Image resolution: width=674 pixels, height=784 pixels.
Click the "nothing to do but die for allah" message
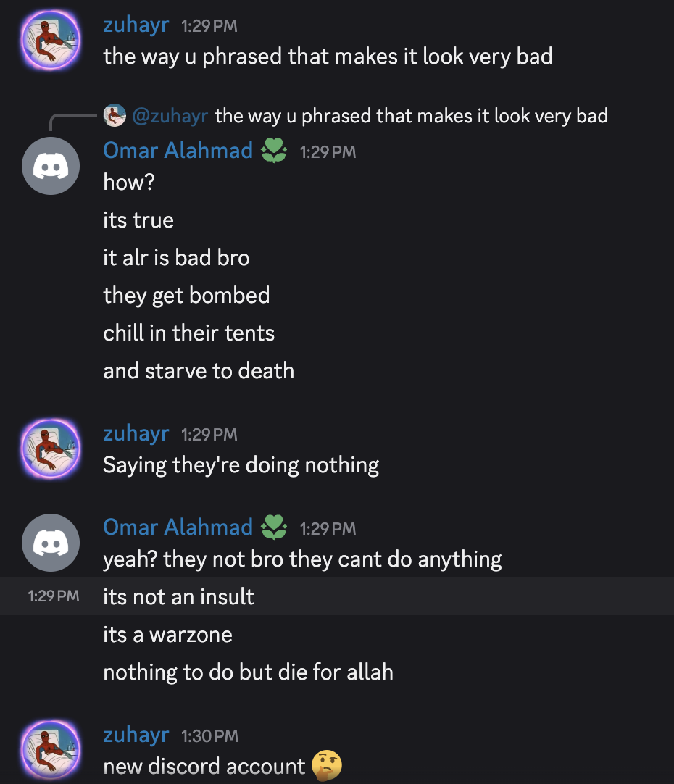coord(248,672)
